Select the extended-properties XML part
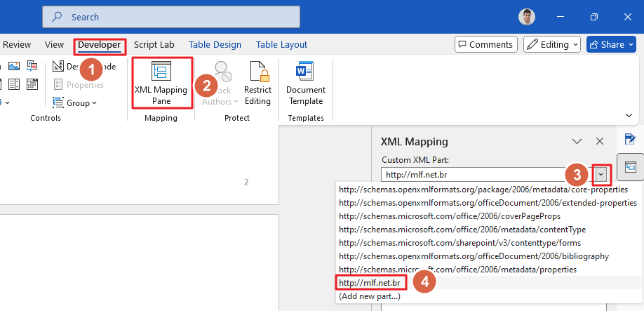644x311 pixels. tap(488, 203)
